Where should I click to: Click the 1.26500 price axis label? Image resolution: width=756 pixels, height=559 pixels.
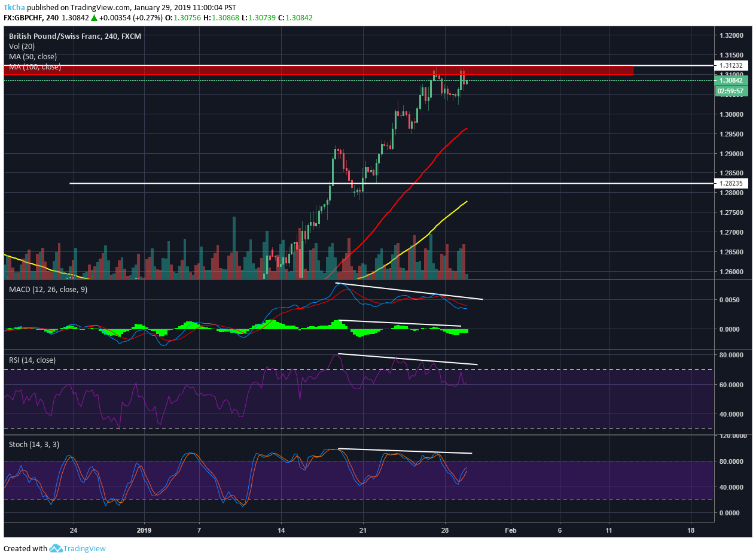pyautogui.click(x=731, y=252)
